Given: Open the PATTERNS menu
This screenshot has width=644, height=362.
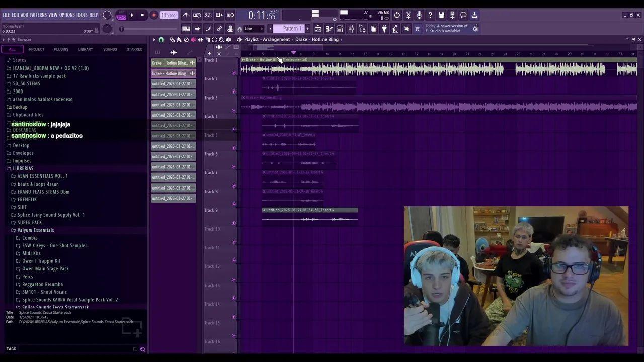Looking at the screenshot, I should (38, 15).
